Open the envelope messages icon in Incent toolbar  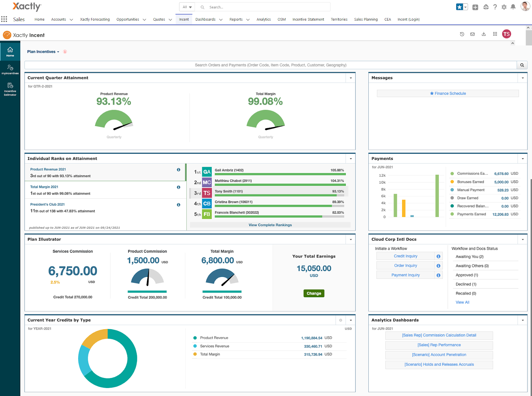[x=472, y=34]
